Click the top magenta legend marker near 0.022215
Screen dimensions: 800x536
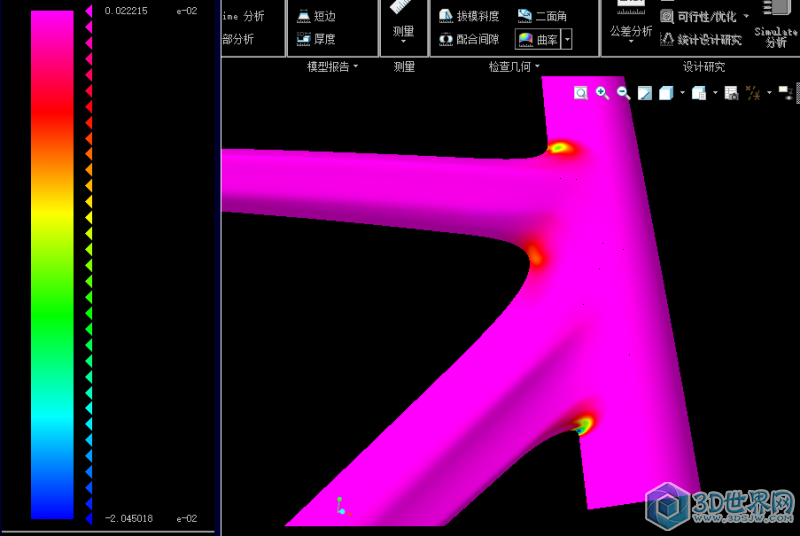pos(89,11)
